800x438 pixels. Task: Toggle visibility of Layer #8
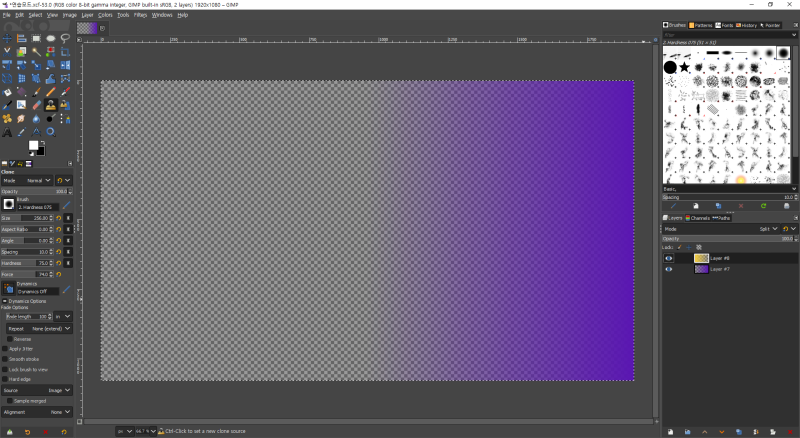(x=668, y=258)
